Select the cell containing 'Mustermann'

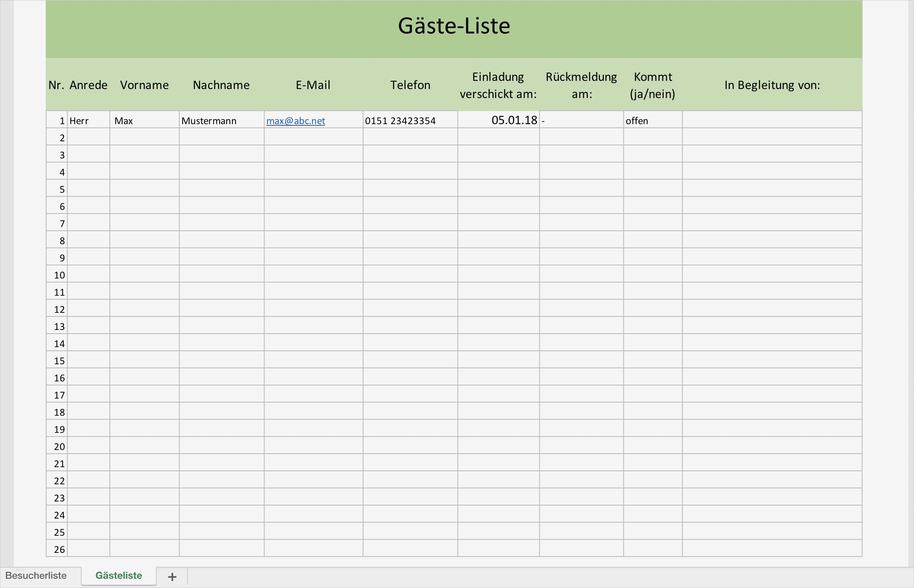(221, 120)
